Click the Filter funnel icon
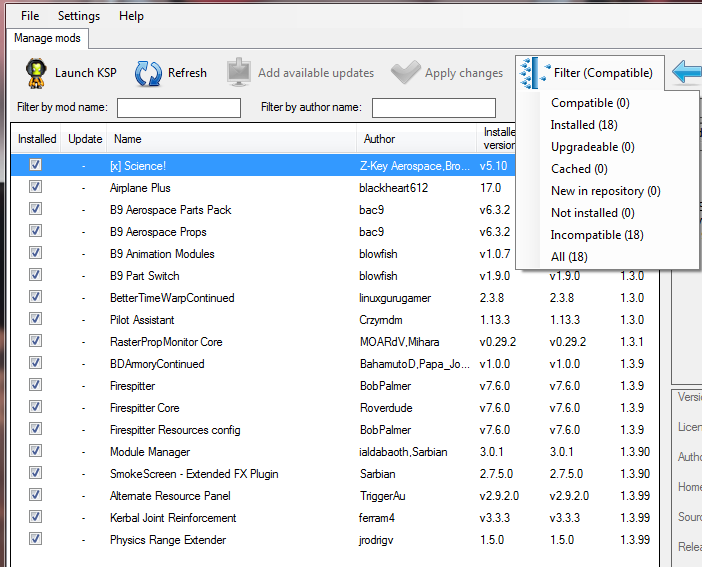The height and width of the screenshot is (567, 702). pos(535,73)
